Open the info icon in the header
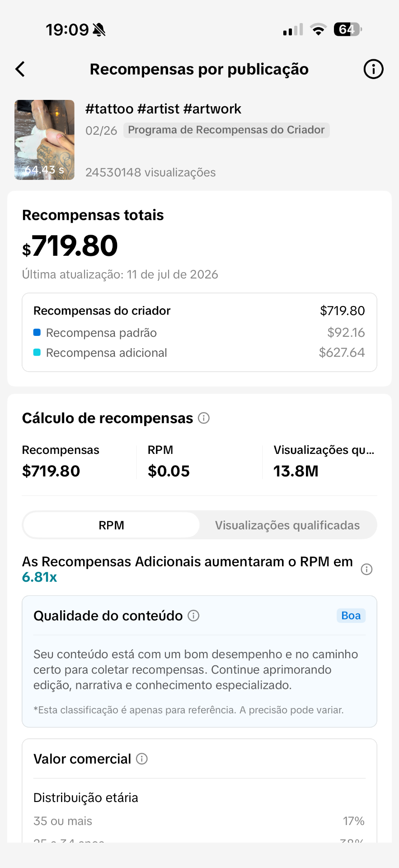Screen dimensions: 399x868 click(x=373, y=69)
